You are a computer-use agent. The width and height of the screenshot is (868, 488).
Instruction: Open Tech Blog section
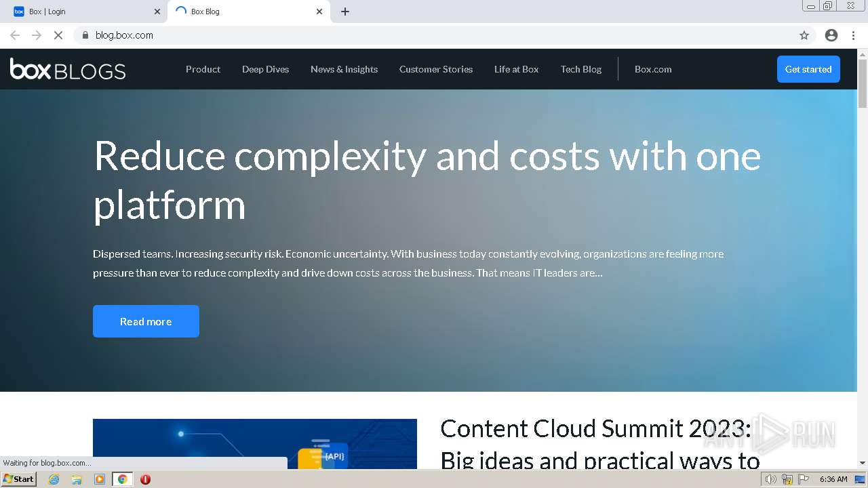tap(581, 69)
